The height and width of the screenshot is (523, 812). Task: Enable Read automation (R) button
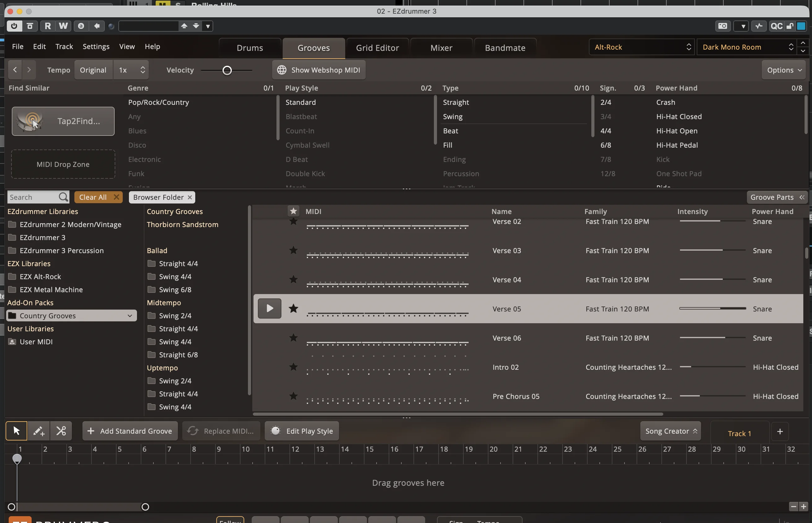point(47,26)
